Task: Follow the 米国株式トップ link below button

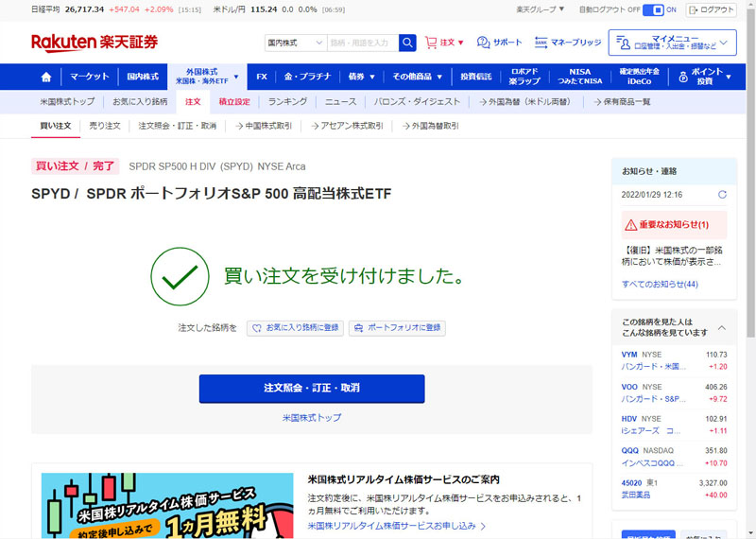Action: [312, 417]
